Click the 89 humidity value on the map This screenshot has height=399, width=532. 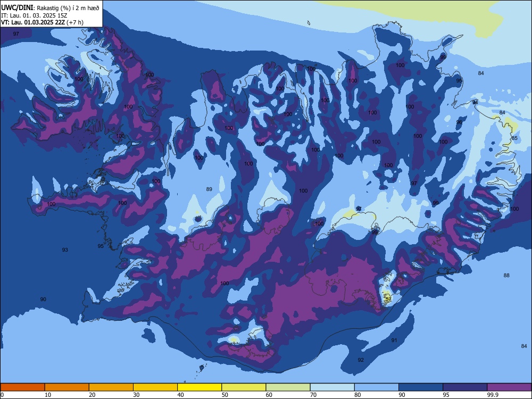coord(209,189)
